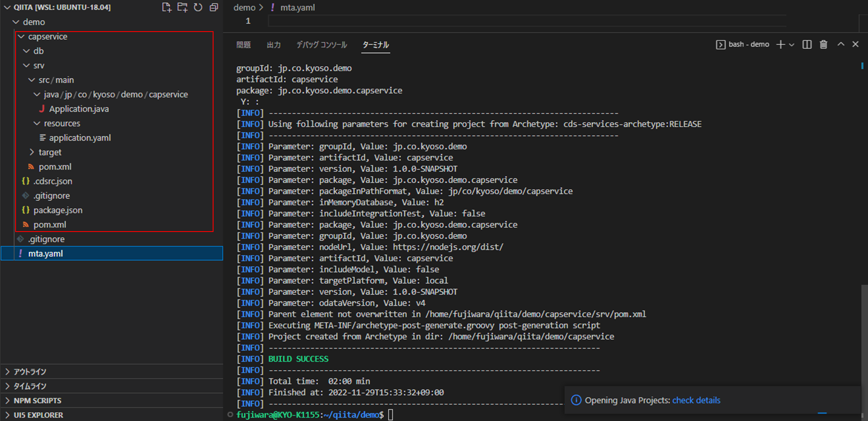Click the New Folder icon in Explorer
The width and height of the screenshot is (868, 421).
coord(182,7)
